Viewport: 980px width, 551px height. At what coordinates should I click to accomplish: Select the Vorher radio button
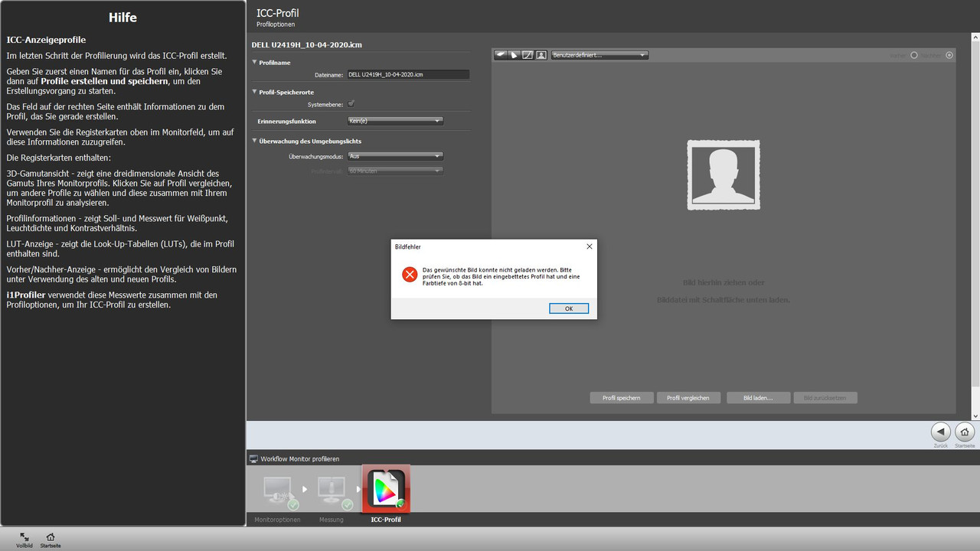(x=913, y=55)
